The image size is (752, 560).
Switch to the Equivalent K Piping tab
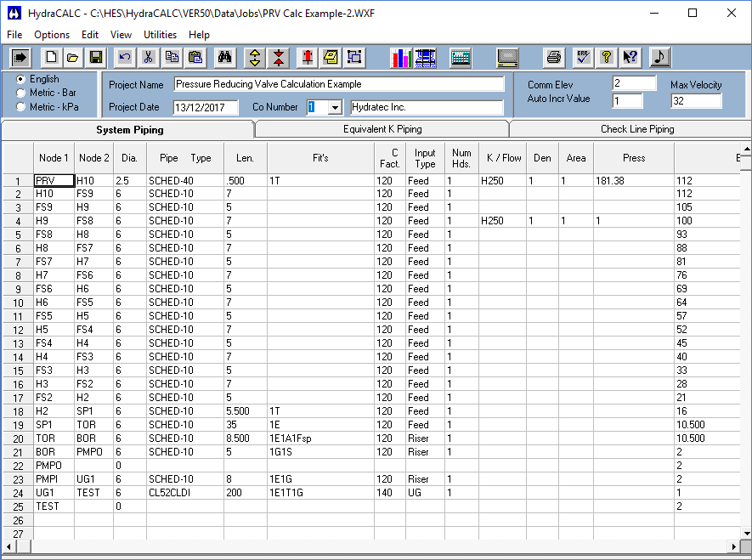(x=382, y=129)
